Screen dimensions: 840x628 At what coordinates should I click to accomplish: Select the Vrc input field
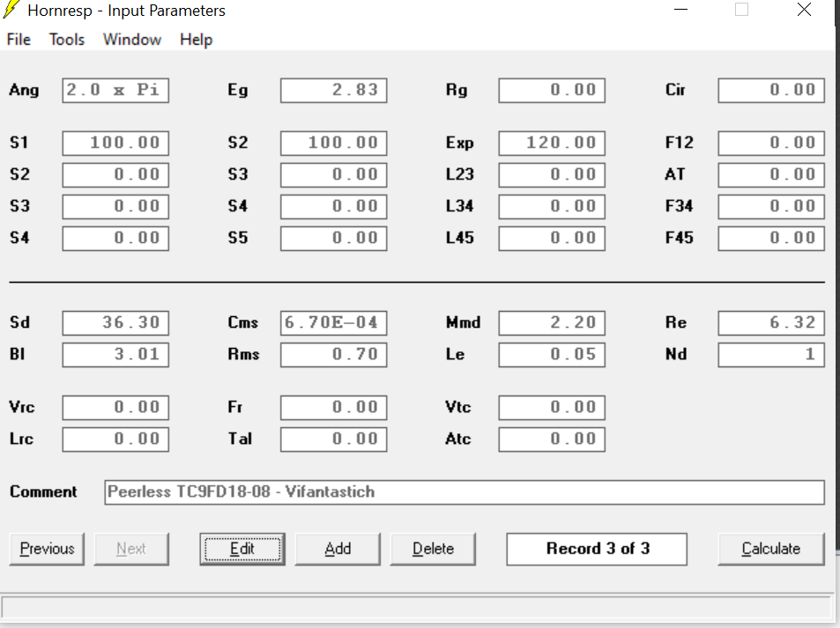tap(115, 408)
